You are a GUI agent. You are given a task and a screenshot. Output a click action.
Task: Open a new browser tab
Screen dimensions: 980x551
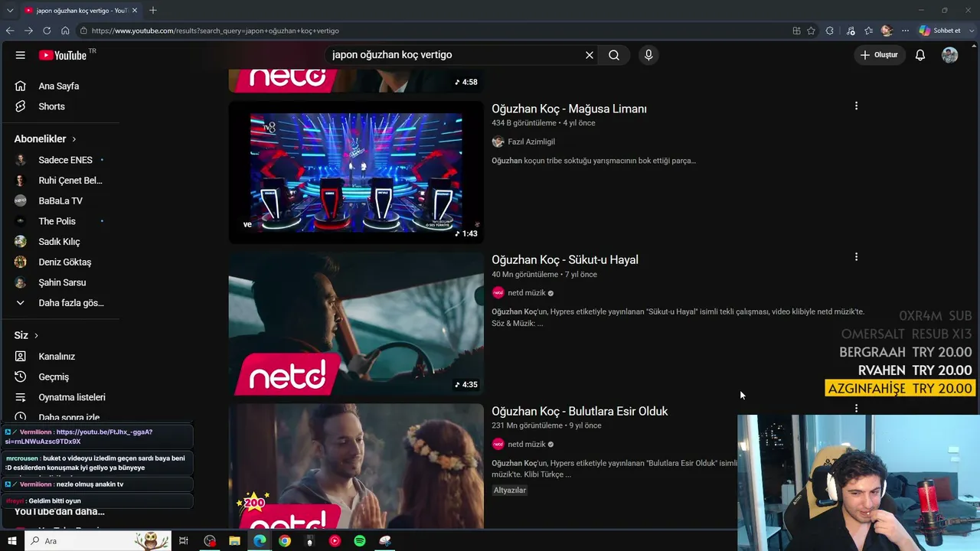[x=153, y=11]
